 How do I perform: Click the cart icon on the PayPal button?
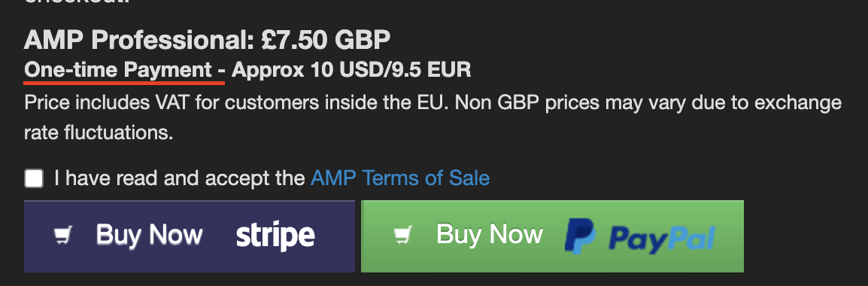pyautogui.click(x=404, y=236)
